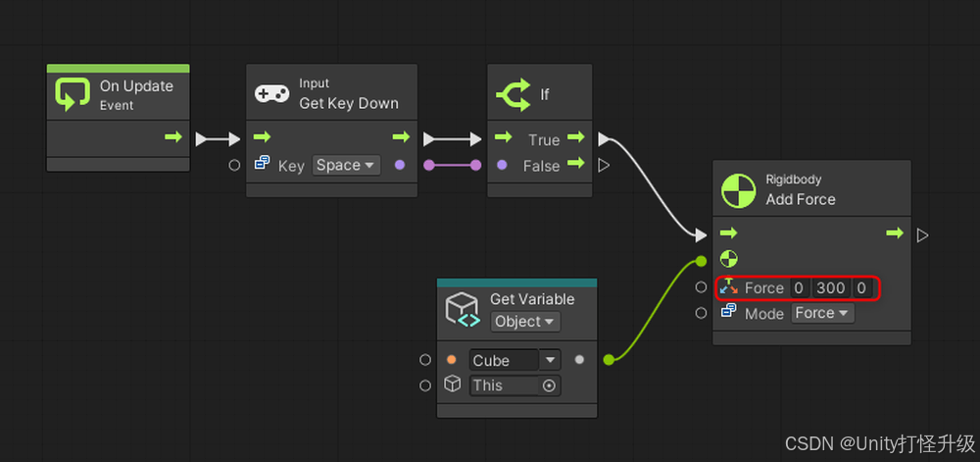The image size is (980, 462).
Task: Click the Cube variable name field
Action: 504,359
